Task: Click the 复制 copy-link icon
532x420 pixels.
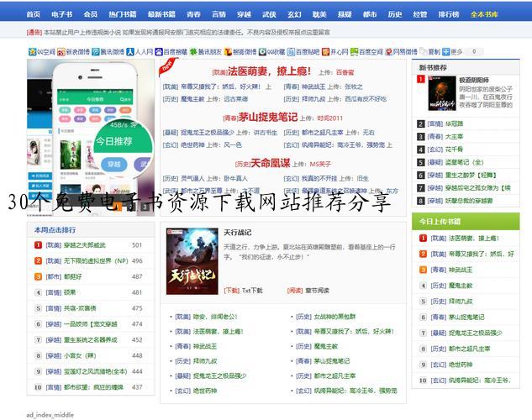Action: tap(424, 52)
